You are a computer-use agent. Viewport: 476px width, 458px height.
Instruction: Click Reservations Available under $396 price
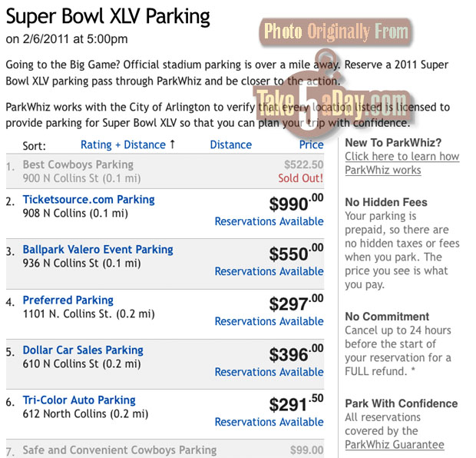[269, 372]
